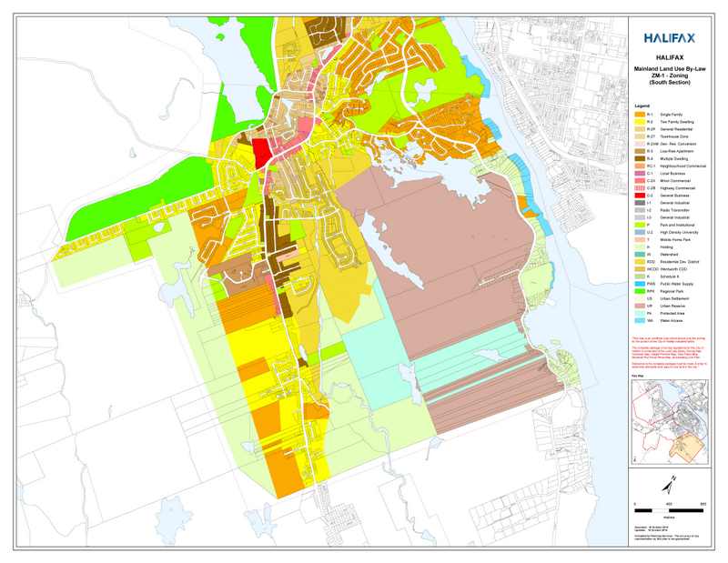
Task: Click the 'Radio Transmitter' legend label
Action: 675,210
